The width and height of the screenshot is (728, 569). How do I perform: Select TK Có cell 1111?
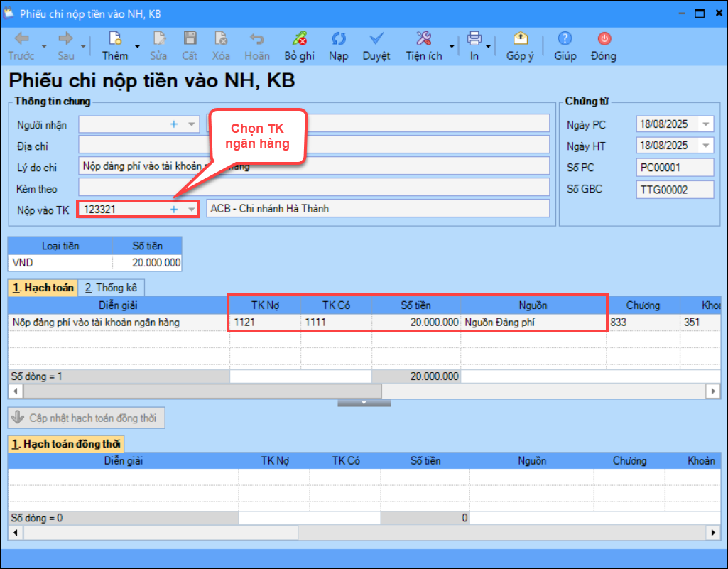[336, 323]
